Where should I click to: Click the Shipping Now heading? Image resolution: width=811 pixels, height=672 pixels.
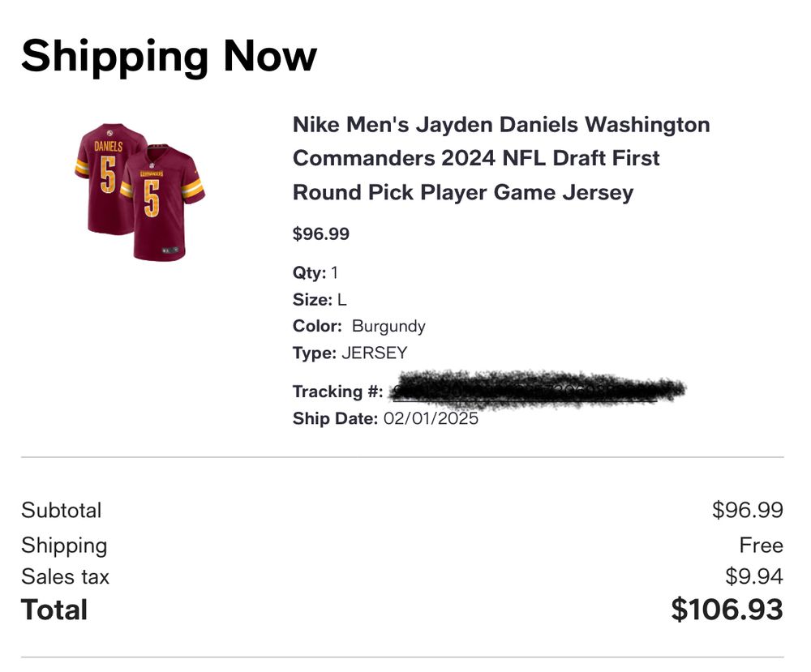click(x=169, y=56)
